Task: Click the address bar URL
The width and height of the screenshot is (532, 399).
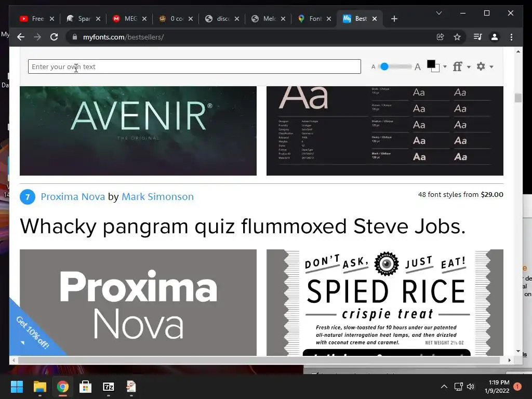Action: tap(124, 37)
